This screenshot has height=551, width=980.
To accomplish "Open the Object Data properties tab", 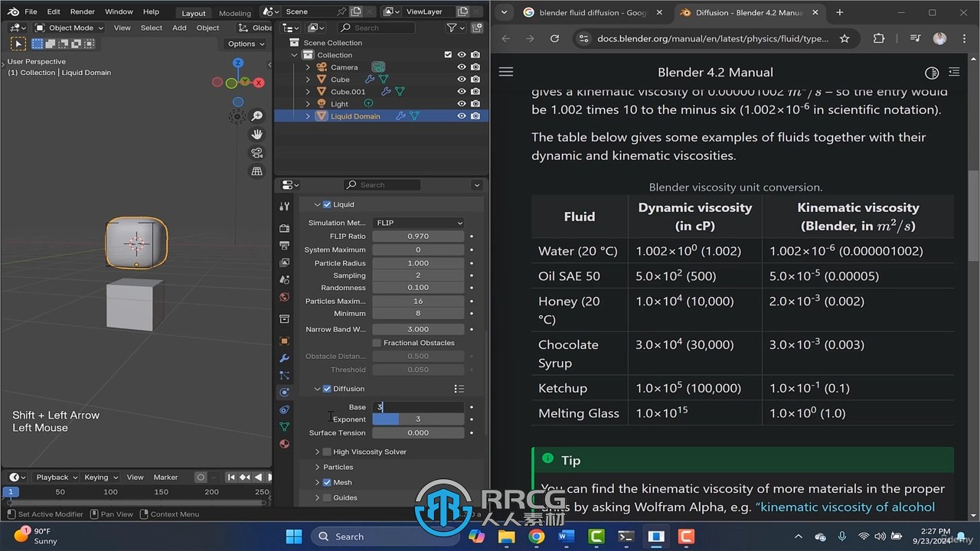I will point(284,426).
